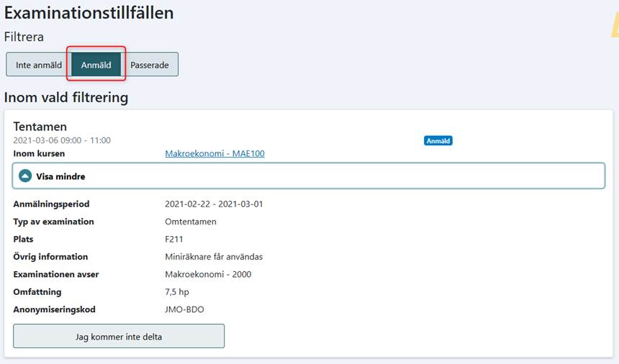The image size is (619, 364).
Task: Click the Anmälningsperiod label
Action: [51, 204]
